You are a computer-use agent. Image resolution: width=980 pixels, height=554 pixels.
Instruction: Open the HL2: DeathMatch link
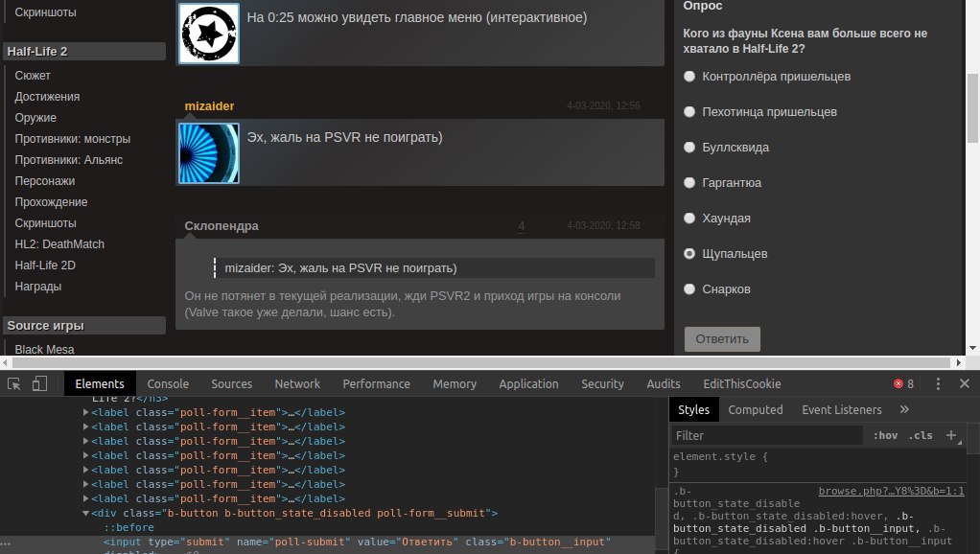tap(59, 244)
